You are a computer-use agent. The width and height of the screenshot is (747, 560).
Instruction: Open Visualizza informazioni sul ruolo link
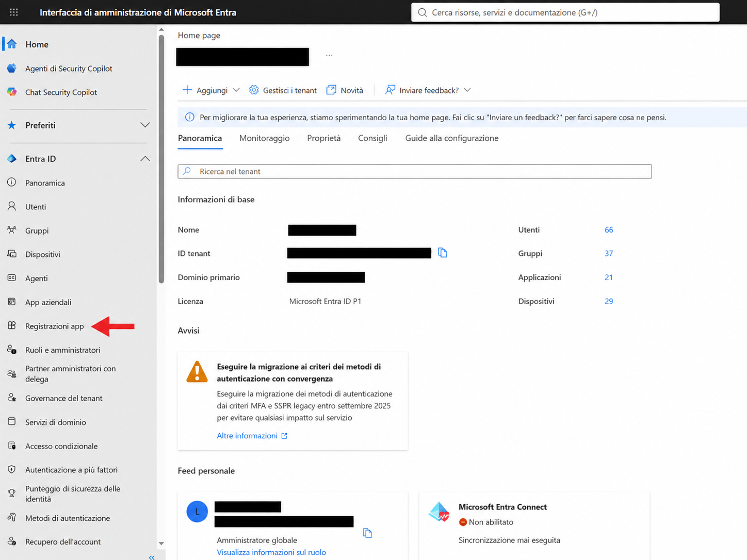click(x=271, y=552)
